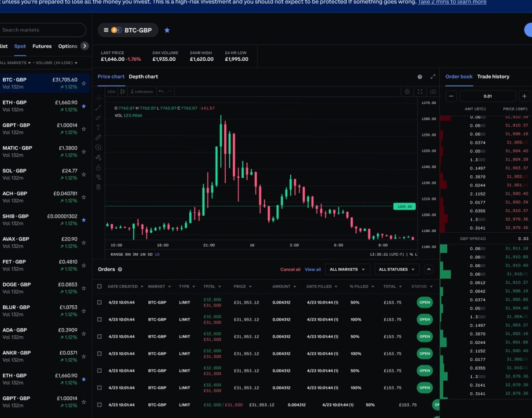This screenshot has width=532, height=418.
Task: Click the View all orders link
Action: [x=313, y=270]
